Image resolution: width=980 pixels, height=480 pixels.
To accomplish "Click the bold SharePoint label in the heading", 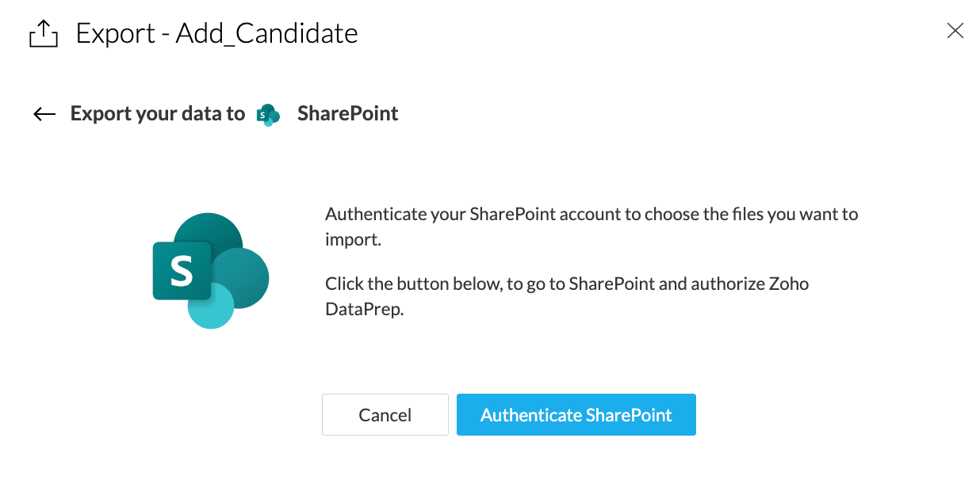I will [347, 114].
